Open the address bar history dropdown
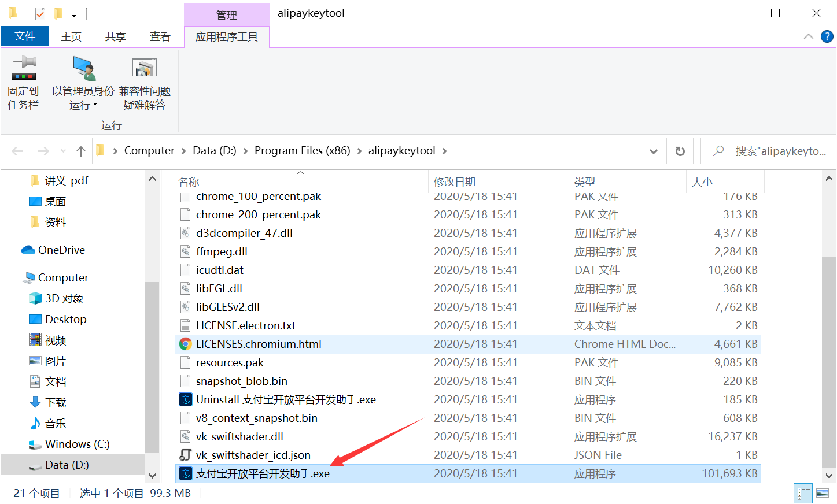Viewport: 837px width, 504px height. pyautogui.click(x=654, y=151)
